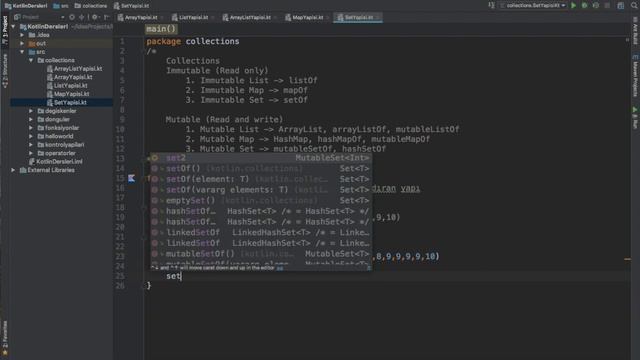Start debugging with the green bug icon
Image resolution: width=640 pixels, height=360 pixels.
tap(584, 6)
